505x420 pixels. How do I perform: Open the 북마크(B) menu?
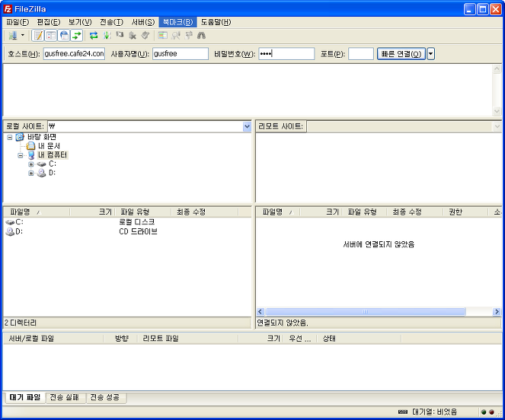point(177,22)
